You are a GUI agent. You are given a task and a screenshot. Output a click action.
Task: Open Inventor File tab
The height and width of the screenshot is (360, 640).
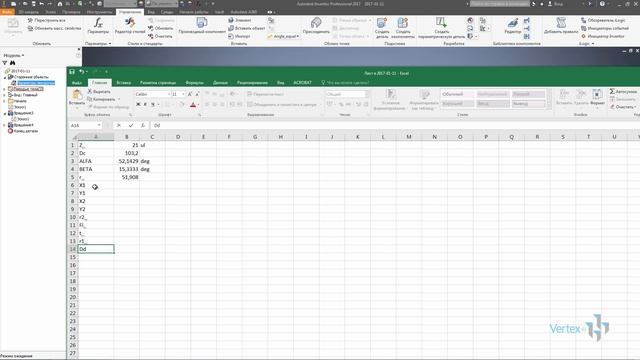pos(7,12)
